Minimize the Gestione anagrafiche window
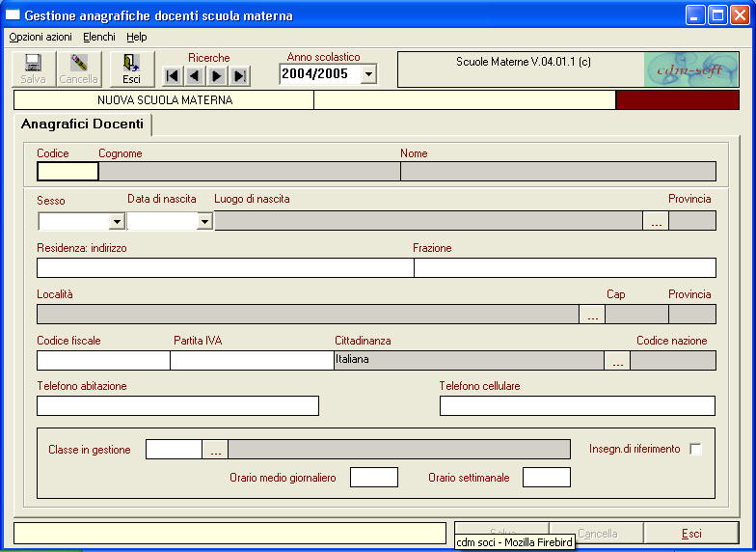The height and width of the screenshot is (552, 756). [694, 15]
